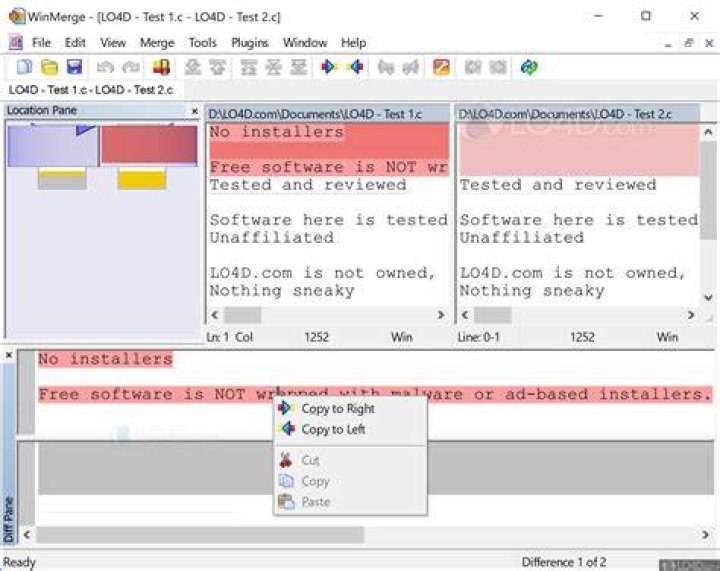Go to the next difference toolbar icon
The width and height of the screenshot is (720, 571).
click(x=192, y=67)
